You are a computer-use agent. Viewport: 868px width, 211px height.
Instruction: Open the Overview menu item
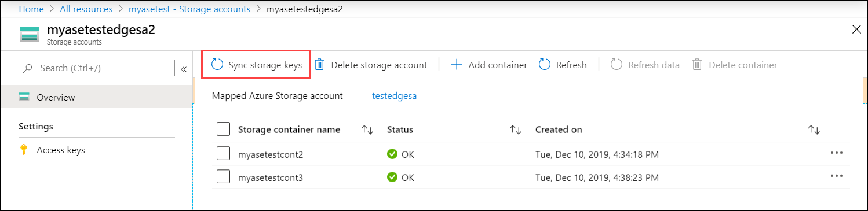click(x=96, y=97)
